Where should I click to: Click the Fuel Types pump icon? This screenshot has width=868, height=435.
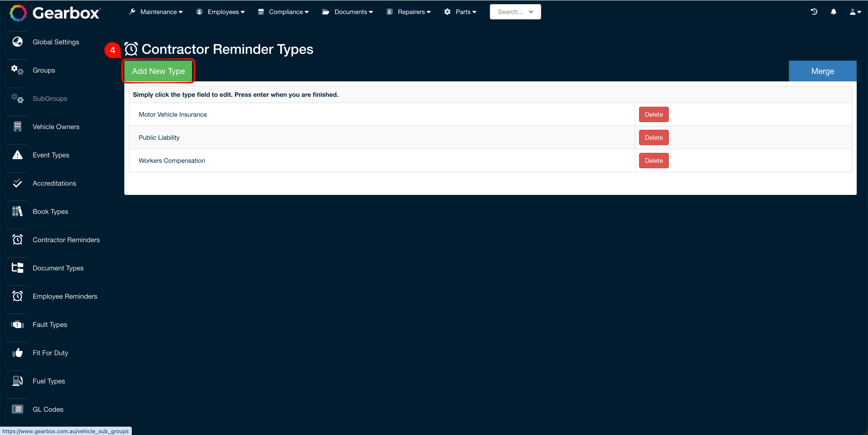click(18, 381)
